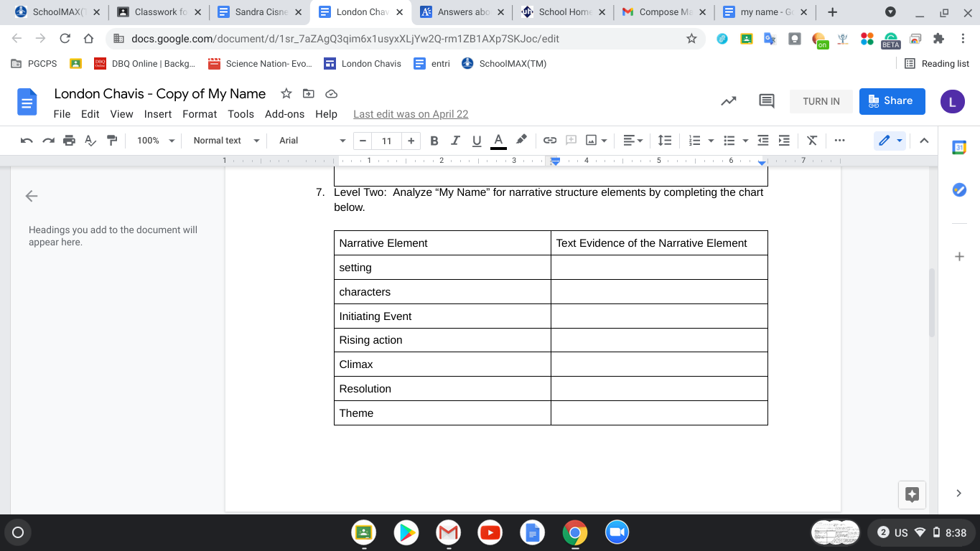Open the Format menu
The width and height of the screenshot is (980, 551).
tap(200, 114)
